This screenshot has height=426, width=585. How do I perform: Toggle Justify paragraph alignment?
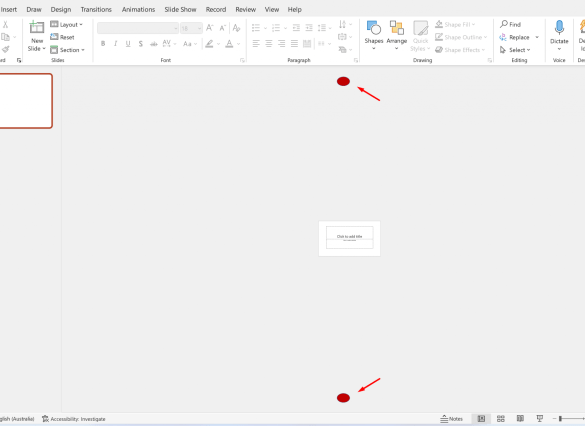(294, 44)
